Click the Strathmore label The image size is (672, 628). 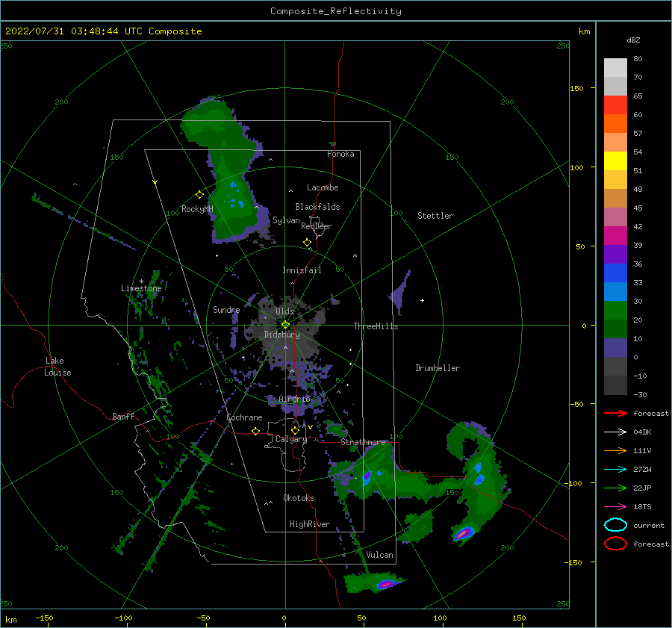[x=363, y=442]
